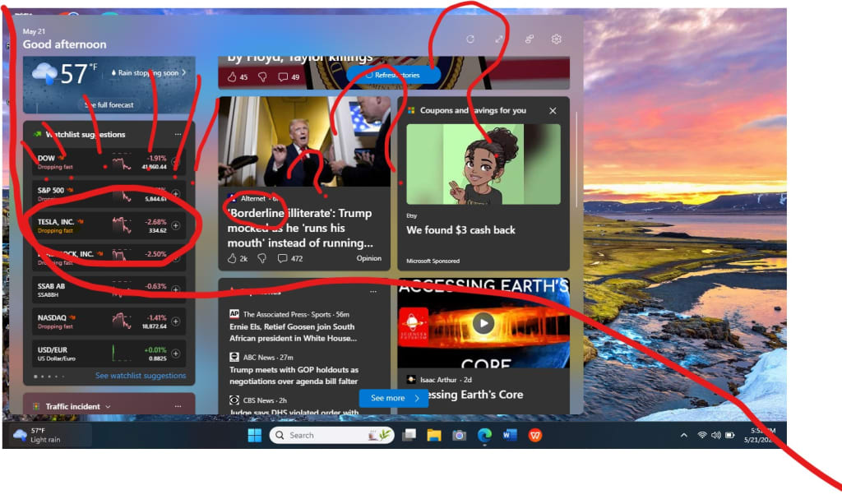Click See watchlist suggestions link

[x=141, y=376]
